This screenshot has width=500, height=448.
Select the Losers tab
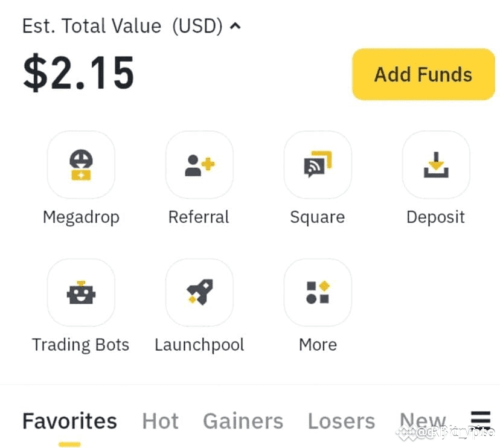[341, 421]
